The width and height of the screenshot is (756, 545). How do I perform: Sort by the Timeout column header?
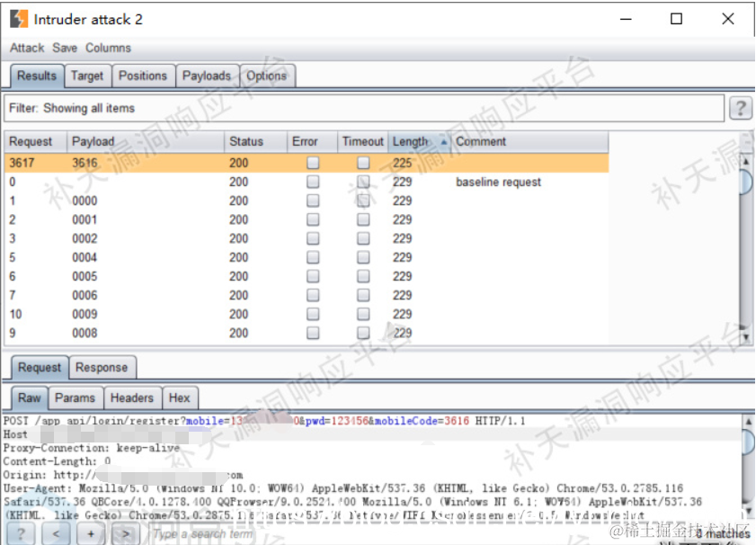pos(362,142)
